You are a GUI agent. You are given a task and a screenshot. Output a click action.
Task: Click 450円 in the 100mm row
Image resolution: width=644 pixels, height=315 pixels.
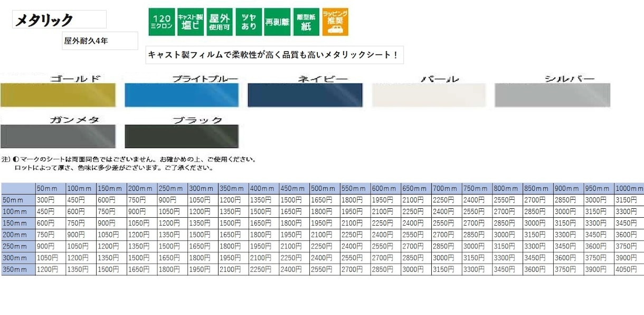click(x=50, y=211)
